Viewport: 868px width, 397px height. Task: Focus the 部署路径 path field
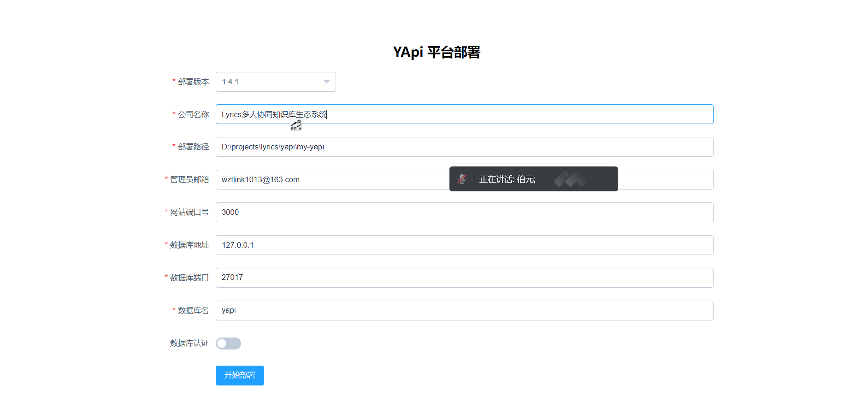click(464, 147)
